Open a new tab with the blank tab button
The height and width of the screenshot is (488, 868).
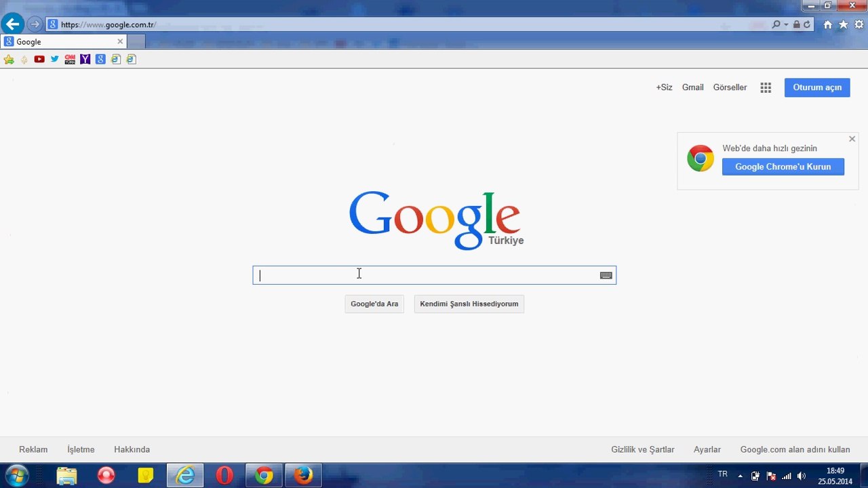(136, 42)
